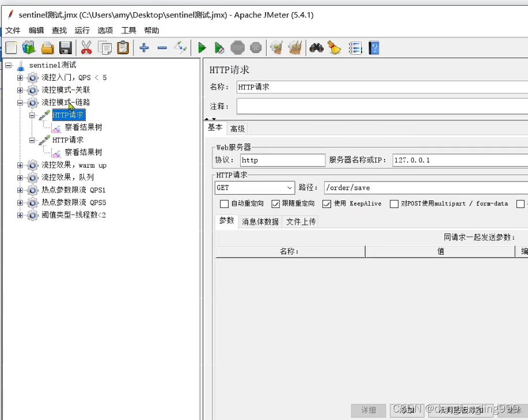This screenshot has height=420, width=528.
Task: Click the gray Shutdown icon
Action: [x=256, y=48]
